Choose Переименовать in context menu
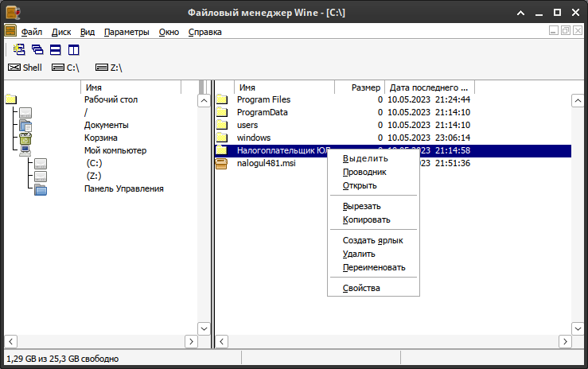This screenshot has height=369, width=588. point(373,267)
